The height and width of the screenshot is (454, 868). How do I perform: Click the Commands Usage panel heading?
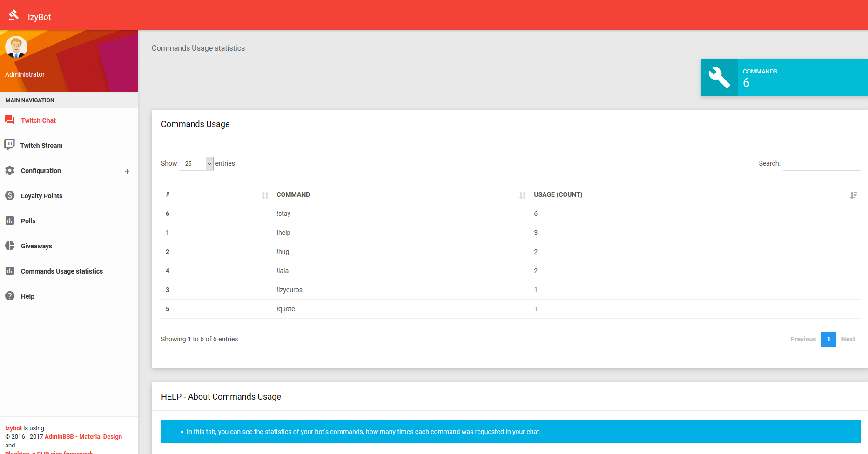point(195,124)
